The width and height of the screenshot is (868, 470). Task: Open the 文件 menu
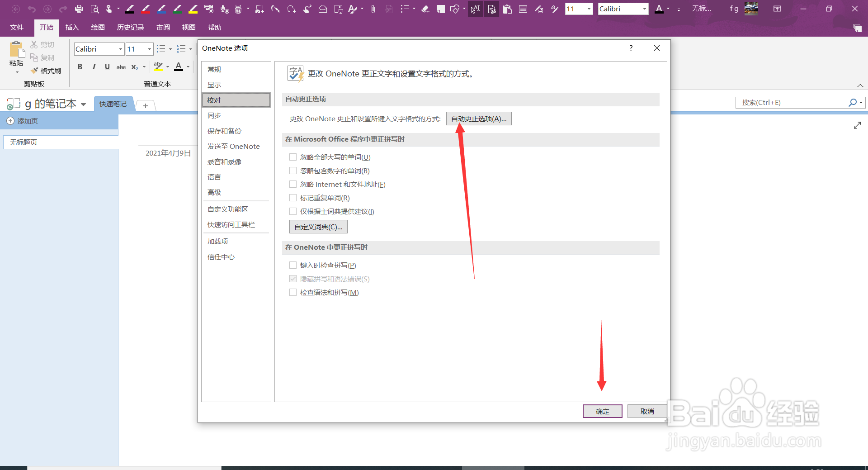(17, 28)
